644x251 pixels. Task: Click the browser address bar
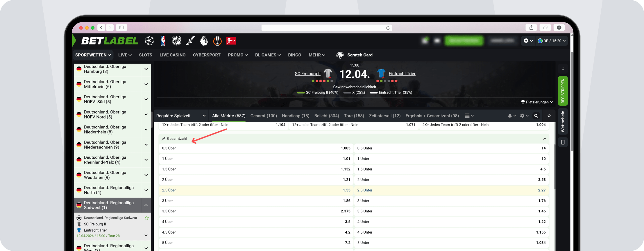326,28
